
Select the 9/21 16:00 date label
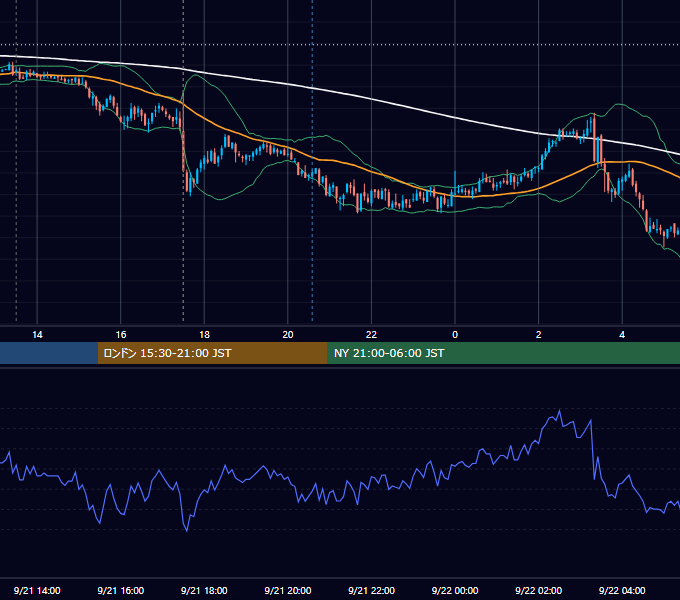[121, 590]
